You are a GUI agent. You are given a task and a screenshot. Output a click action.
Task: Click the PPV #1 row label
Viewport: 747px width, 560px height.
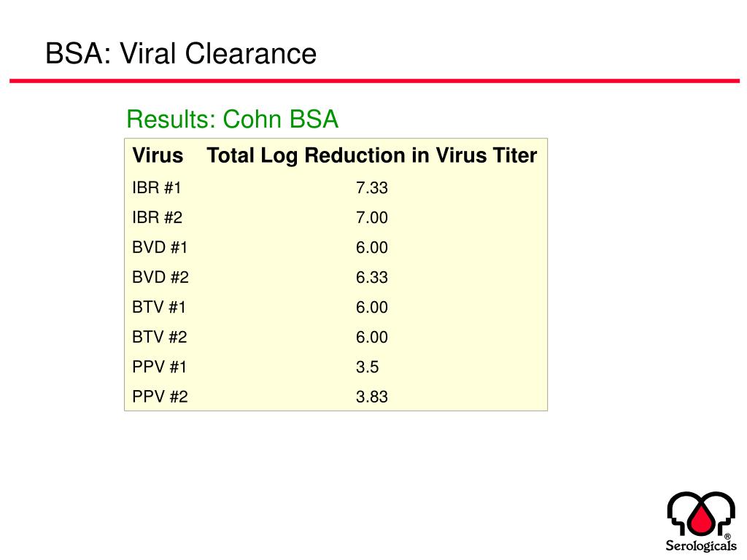159,367
